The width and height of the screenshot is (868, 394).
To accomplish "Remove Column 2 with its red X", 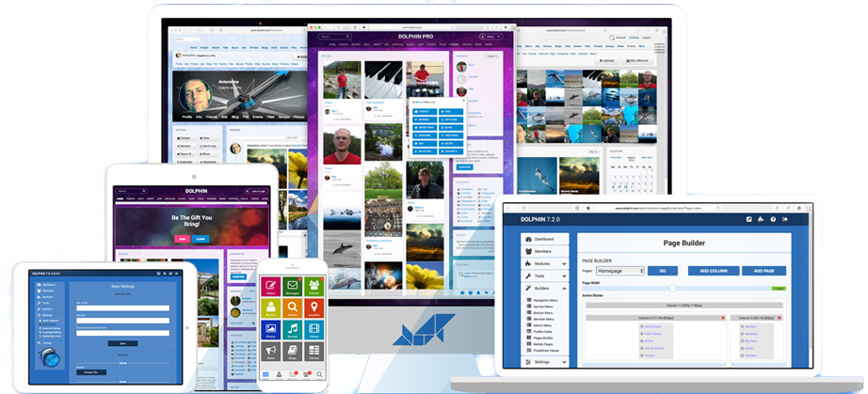I will [x=723, y=318].
